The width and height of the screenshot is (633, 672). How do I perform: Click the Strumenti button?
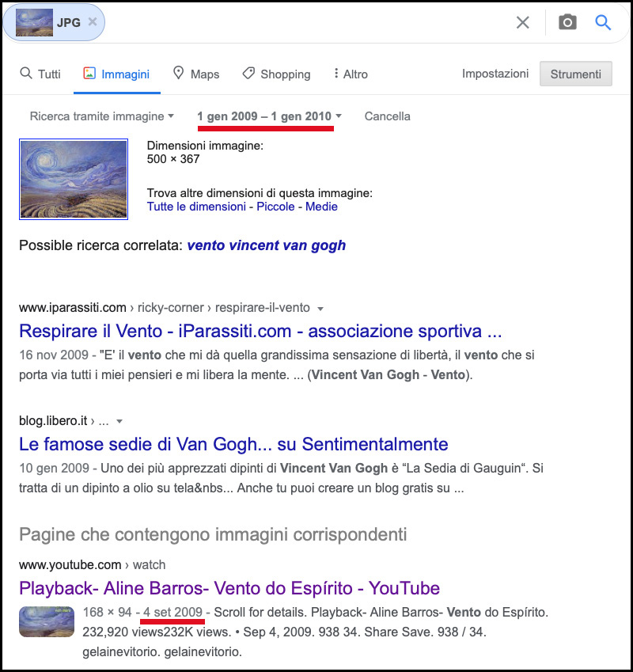point(575,74)
